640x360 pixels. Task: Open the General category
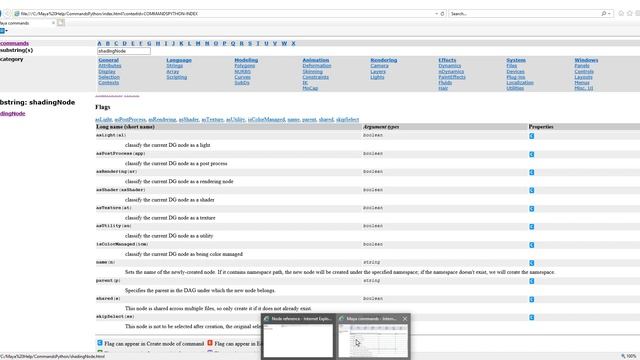click(x=108, y=60)
